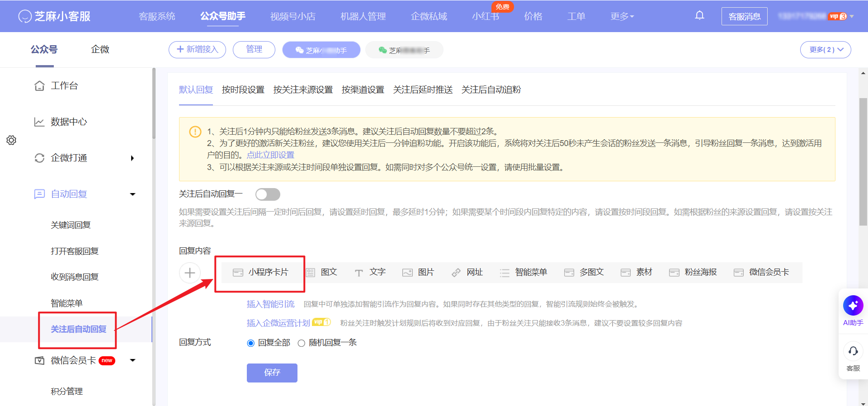This screenshot has height=406, width=868.
Task: Open the 更多 dropdown in top navigation
Action: (x=622, y=16)
